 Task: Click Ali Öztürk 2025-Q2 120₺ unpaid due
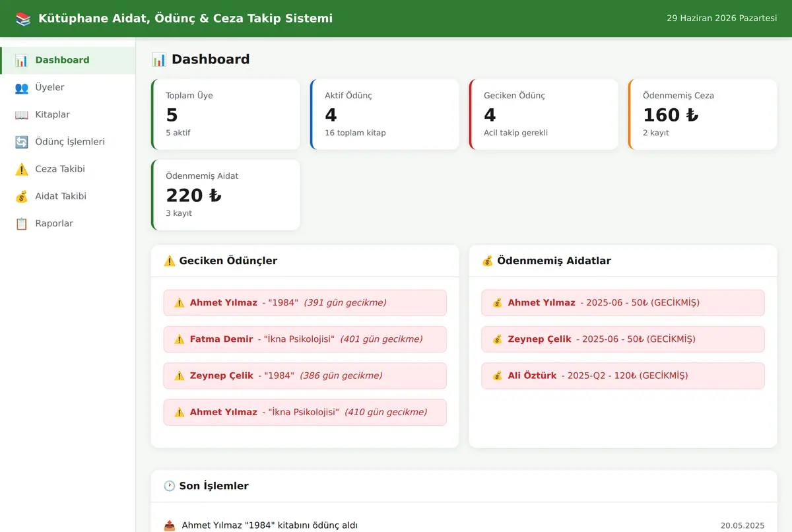[x=623, y=376]
